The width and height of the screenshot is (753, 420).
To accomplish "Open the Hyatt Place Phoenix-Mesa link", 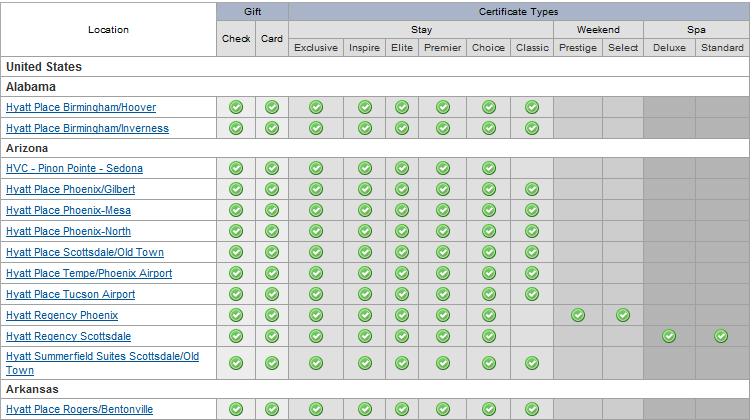I will point(68,210).
